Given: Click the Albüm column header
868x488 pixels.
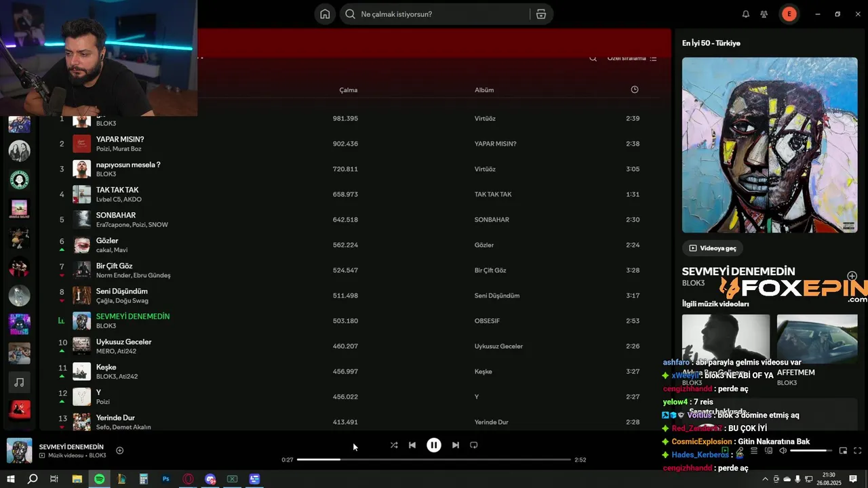Looking at the screenshot, I should [x=484, y=90].
